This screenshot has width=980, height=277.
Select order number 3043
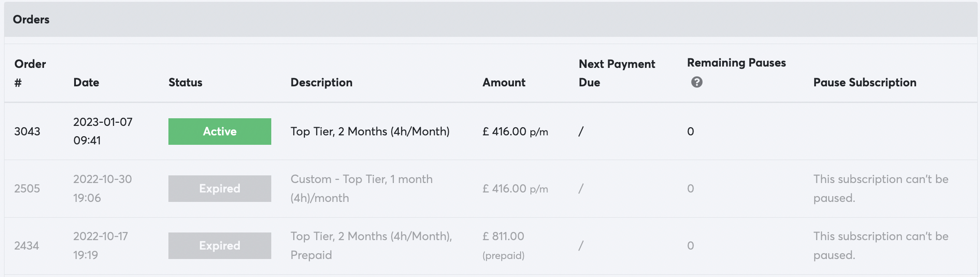27,131
